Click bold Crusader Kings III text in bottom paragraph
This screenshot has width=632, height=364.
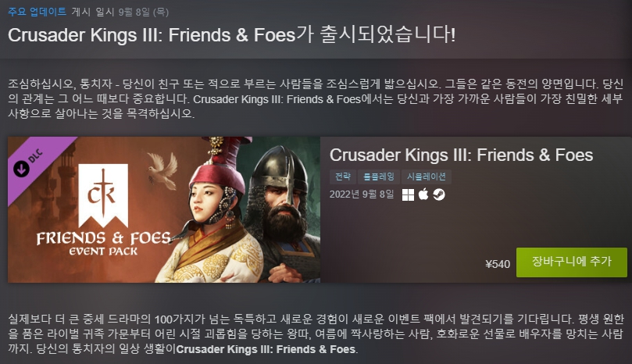click(x=266, y=349)
